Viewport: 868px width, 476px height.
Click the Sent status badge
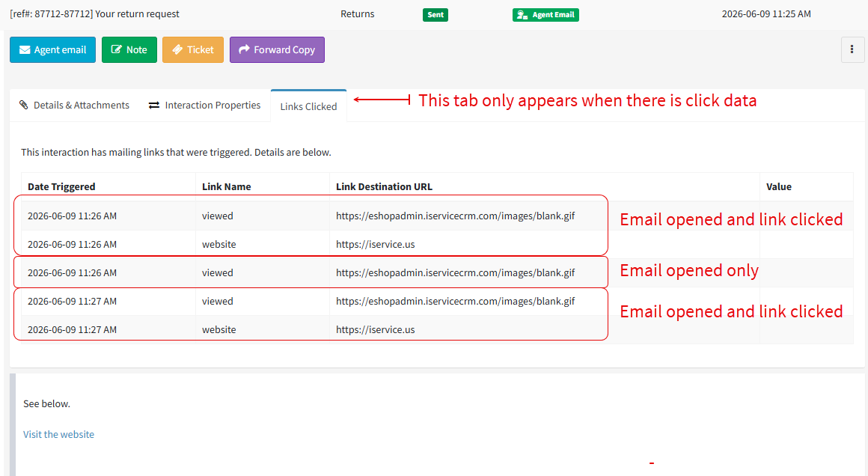435,15
